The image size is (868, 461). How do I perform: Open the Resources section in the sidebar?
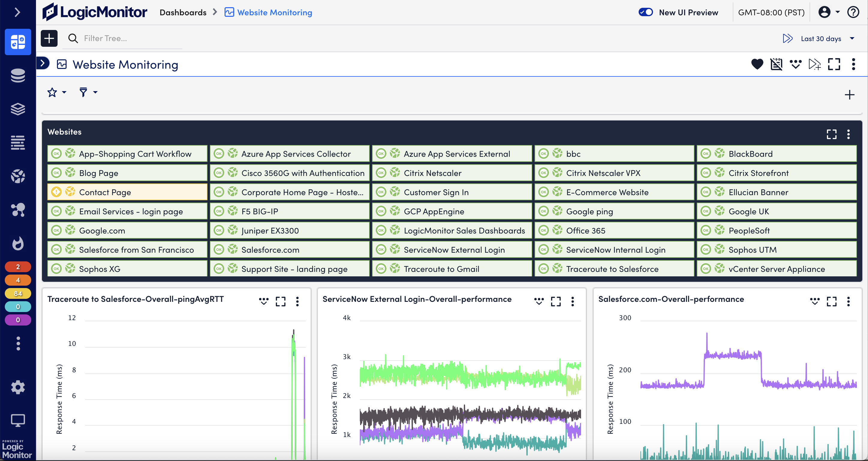tap(17, 76)
